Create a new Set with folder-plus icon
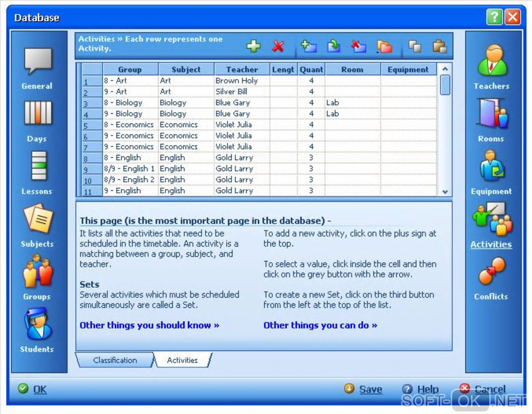Viewport: 532px width, 414px height. pos(309,46)
